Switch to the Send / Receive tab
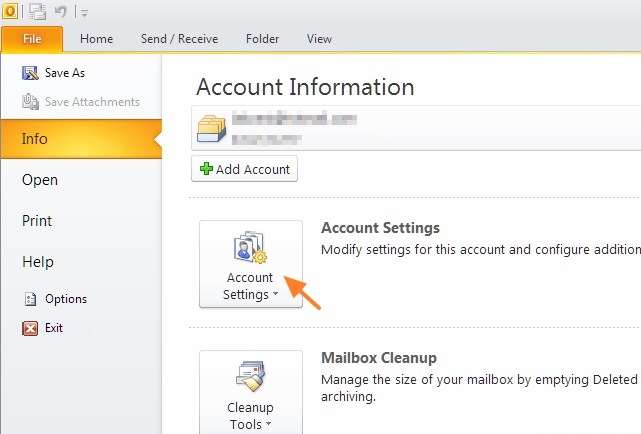This screenshot has width=641, height=434. pos(179,39)
